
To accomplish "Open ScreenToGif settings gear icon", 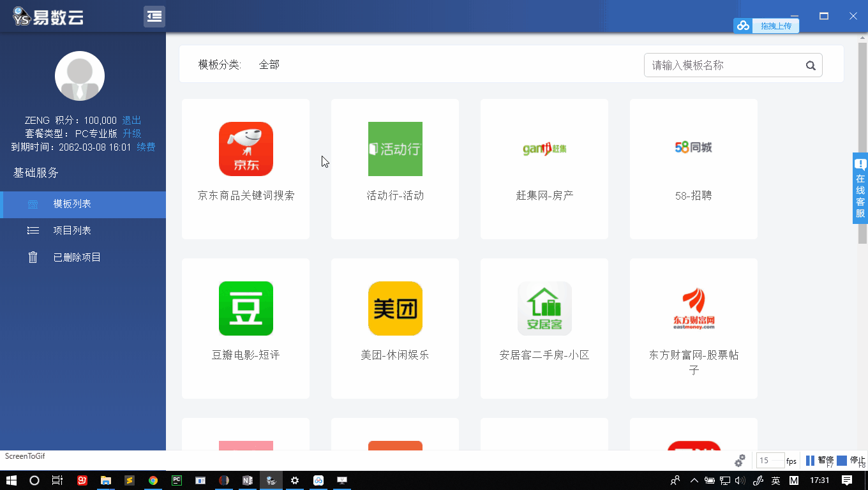I will coord(740,461).
